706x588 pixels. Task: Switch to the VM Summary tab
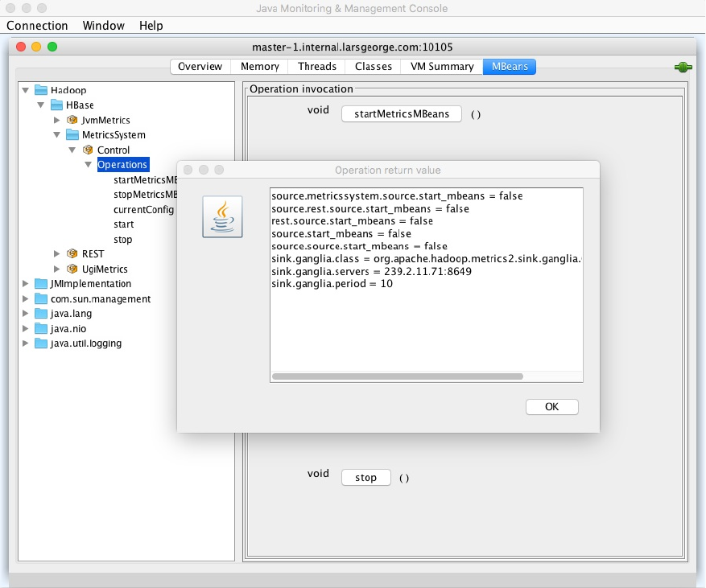442,67
